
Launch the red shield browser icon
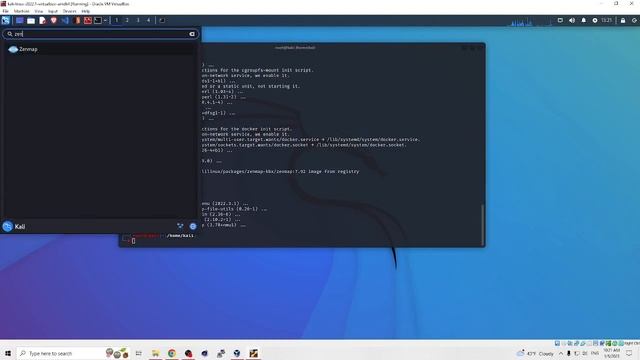click(x=53, y=20)
